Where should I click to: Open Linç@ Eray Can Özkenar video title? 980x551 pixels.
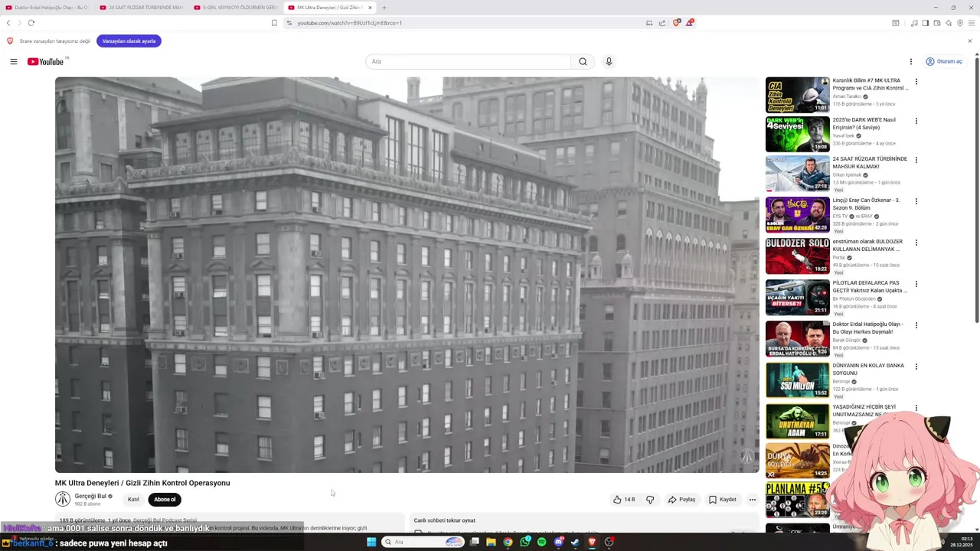click(866, 204)
